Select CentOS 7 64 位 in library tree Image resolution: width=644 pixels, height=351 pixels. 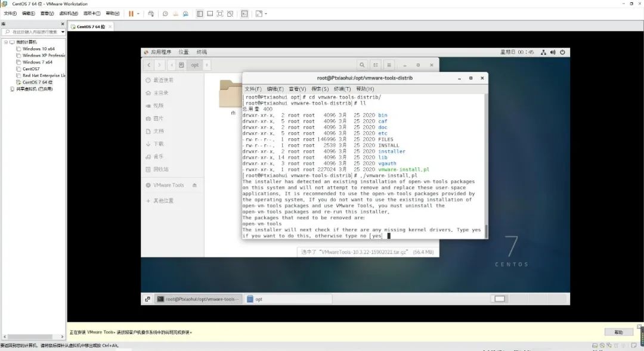pyautogui.click(x=38, y=82)
